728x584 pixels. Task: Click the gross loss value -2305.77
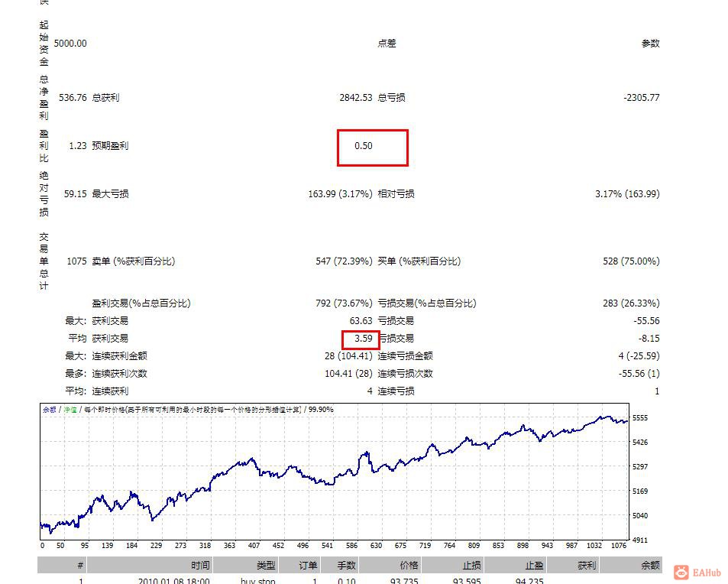coord(642,98)
